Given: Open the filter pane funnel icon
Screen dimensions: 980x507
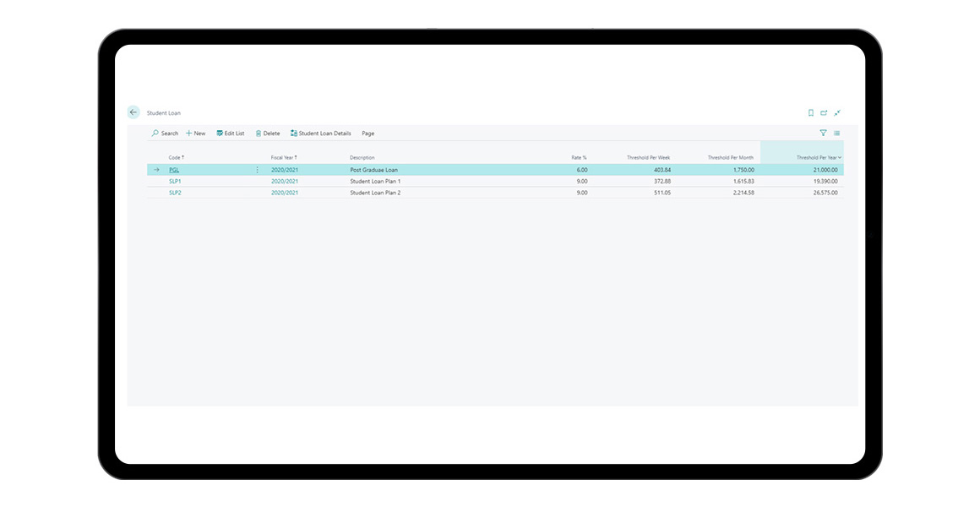Looking at the screenshot, I should coord(823,134).
